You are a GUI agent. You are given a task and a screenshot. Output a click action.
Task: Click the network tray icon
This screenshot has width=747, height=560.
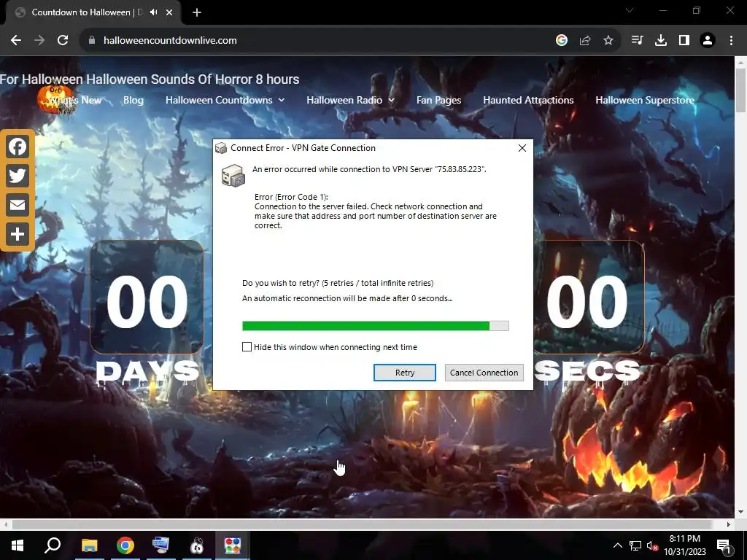tap(635, 545)
